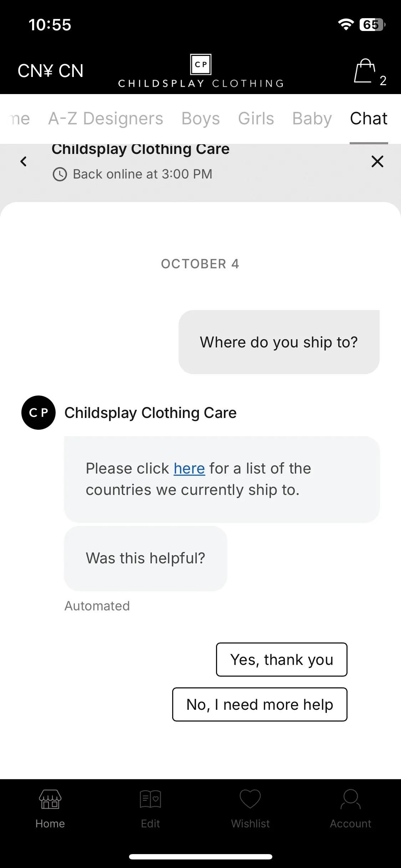Viewport: 401px width, 868px height.
Task: Tap the clock icon next to Back online
Action: tap(60, 174)
